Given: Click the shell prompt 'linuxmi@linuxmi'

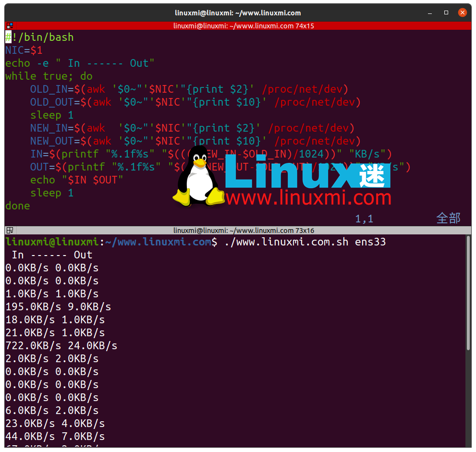Looking at the screenshot, I should click(52, 242).
